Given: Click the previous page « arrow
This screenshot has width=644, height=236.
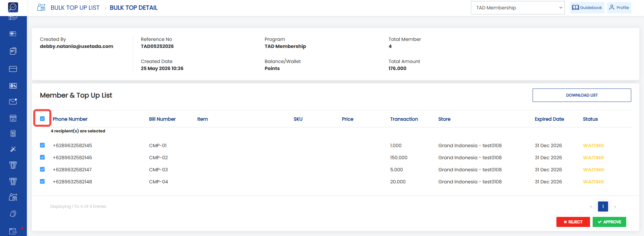Looking at the screenshot, I should pyautogui.click(x=591, y=206).
